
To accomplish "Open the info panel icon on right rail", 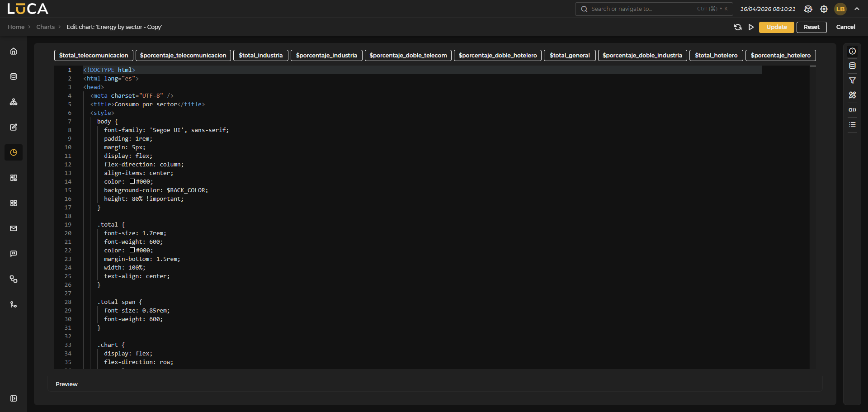I will pyautogui.click(x=852, y=51).
